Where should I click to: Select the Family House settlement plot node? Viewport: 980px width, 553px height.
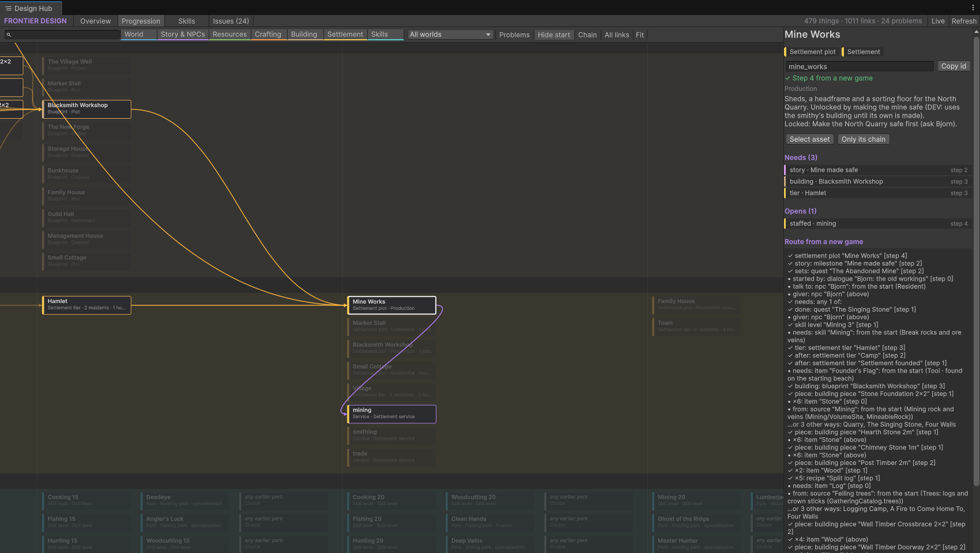tap(696, 305)
